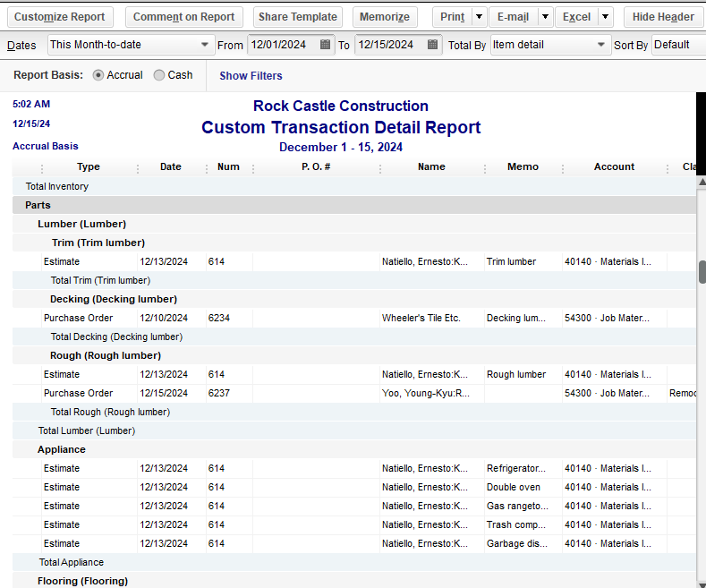This screenshot has width=706, height=588.
Task: Memorize this report
Action: coord(385,17)
